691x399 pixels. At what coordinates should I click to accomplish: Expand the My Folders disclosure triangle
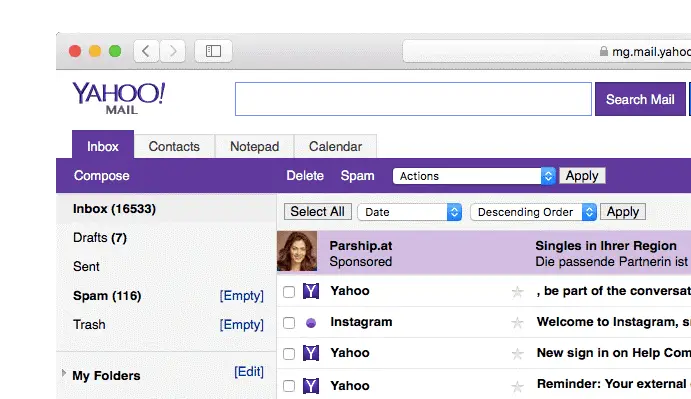[x=64, y=373]
